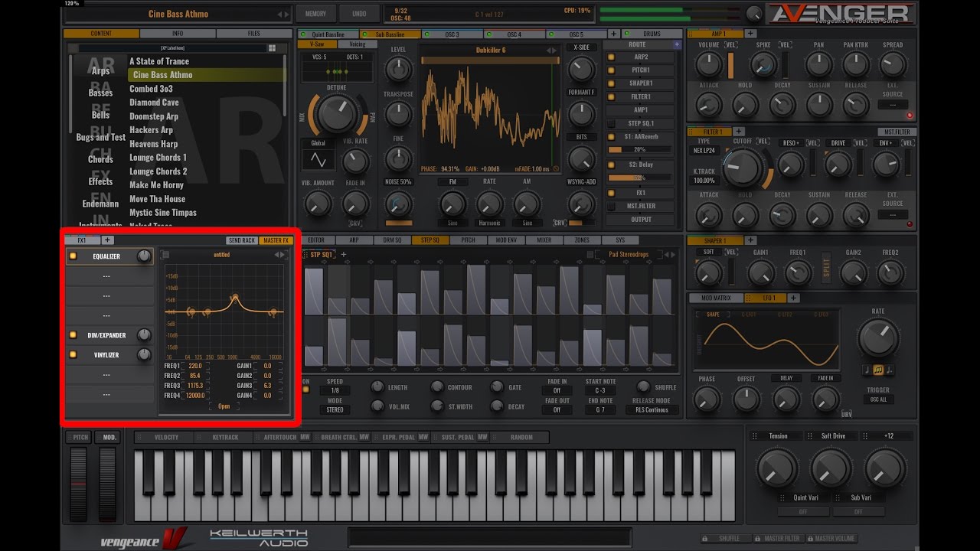
Task: Toggle the DIM/EXPANDER effect LED
Action: (x=73, y=335)
